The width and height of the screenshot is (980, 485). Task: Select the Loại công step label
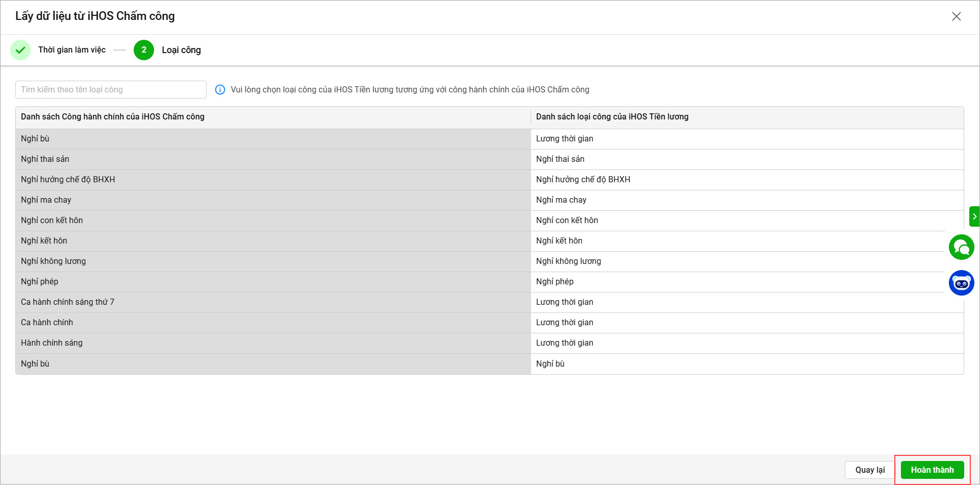pyautogui.click(x=181, y=50)
